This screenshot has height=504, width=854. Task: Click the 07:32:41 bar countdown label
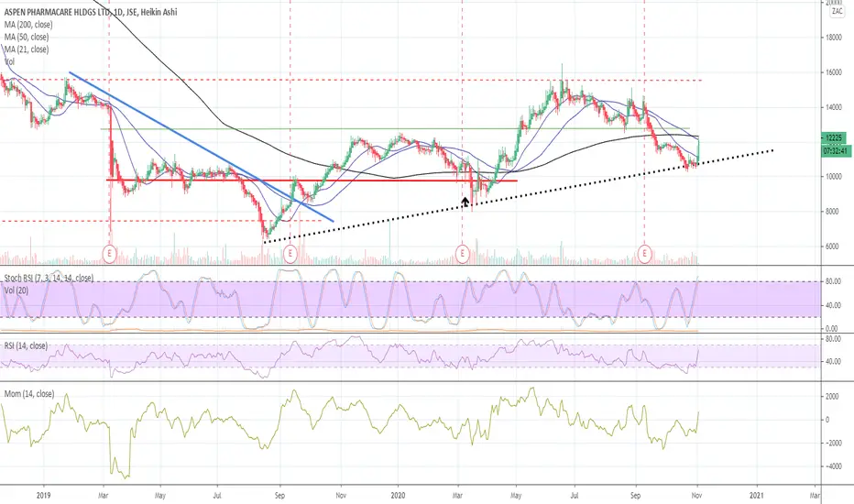tap(836, 151)
